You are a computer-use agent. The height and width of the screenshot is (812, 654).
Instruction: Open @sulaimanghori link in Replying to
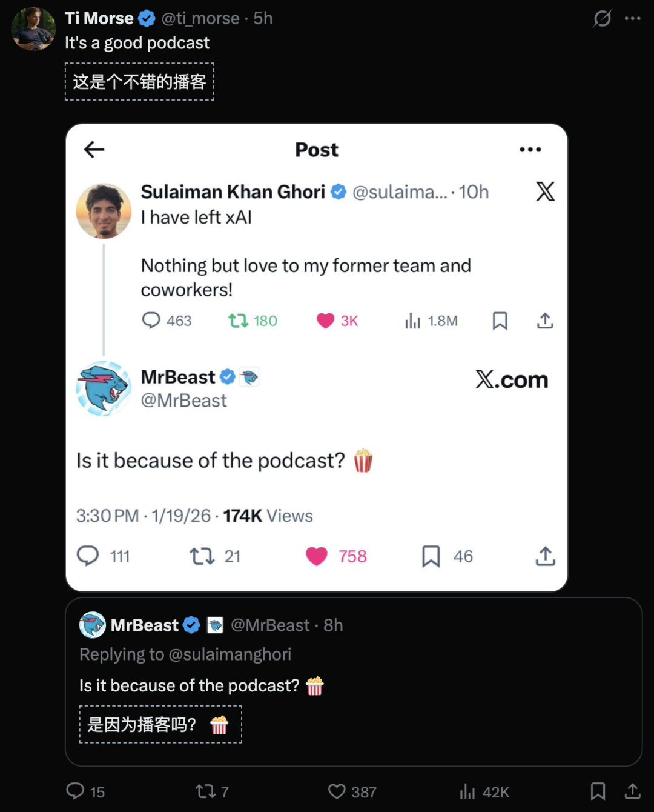tap(230, 654)
